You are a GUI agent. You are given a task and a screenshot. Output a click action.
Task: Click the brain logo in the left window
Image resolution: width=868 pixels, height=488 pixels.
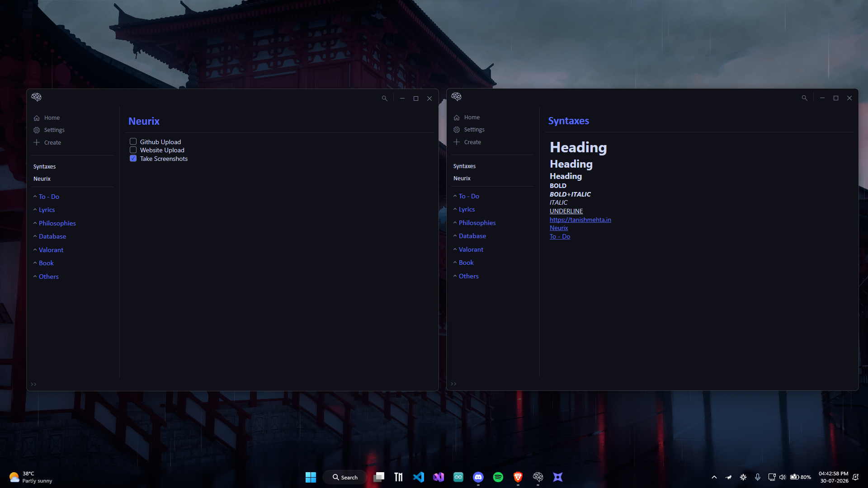click(37, 97)
